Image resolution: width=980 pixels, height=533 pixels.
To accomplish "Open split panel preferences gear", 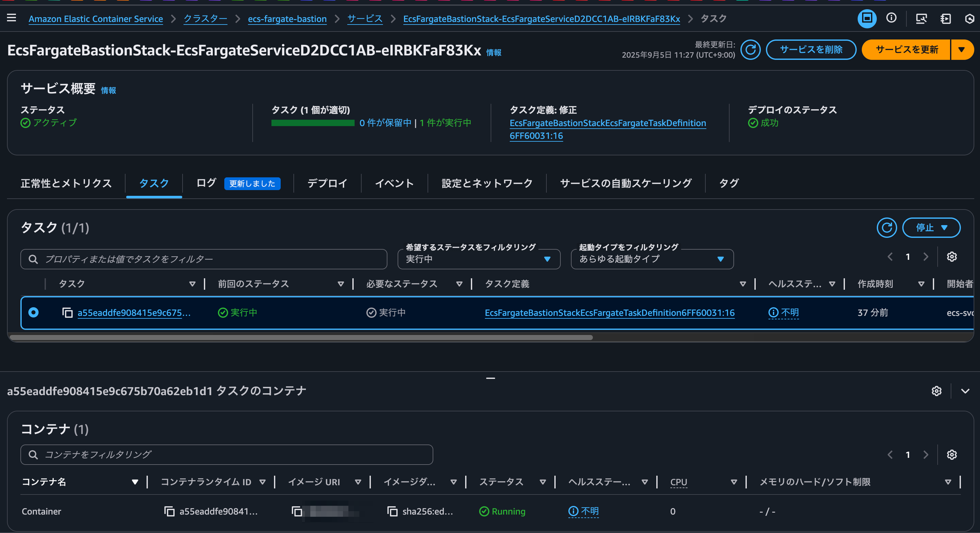I will [x=936, y=391].
